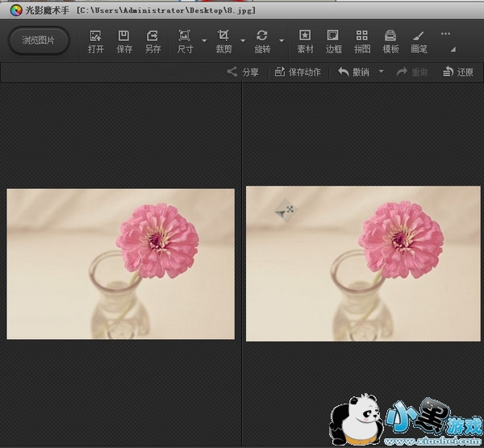Click 保存动作 save action button
Image resolution: width=484 pixels, height=448 pixels.
pos(298,72)
